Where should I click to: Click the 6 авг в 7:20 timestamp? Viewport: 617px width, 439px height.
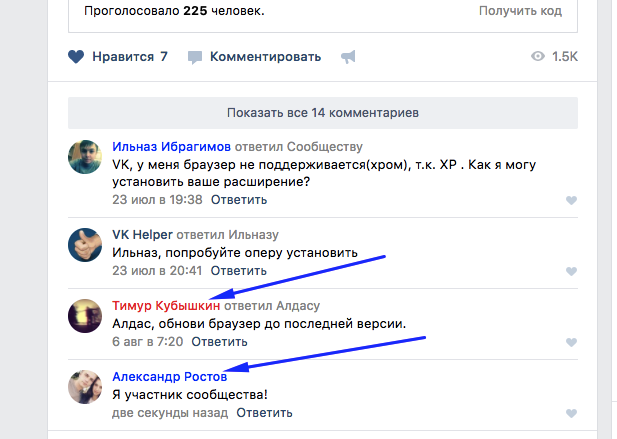tap(148, 342)
